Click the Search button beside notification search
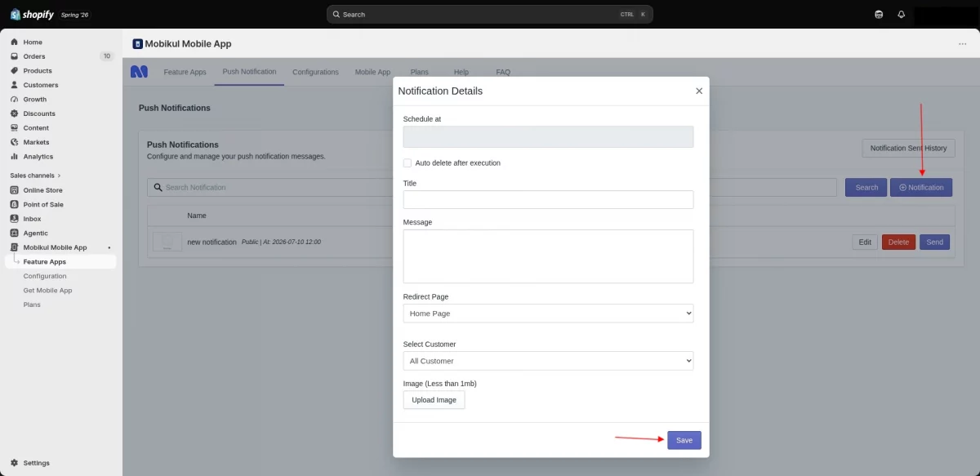This screenshot has width=980, height=476. [x=866, y=187]
